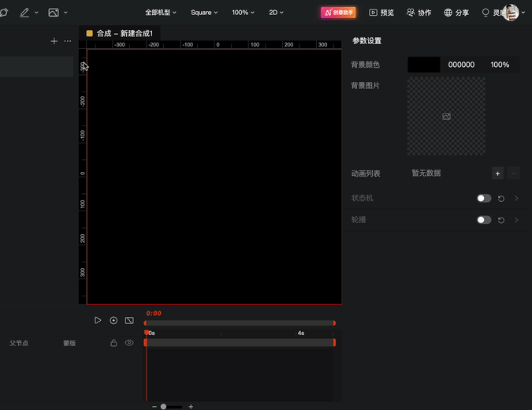Screen dimensions: 532x410
Task: Select the pen drawing tool
Action: click(24, 13)
